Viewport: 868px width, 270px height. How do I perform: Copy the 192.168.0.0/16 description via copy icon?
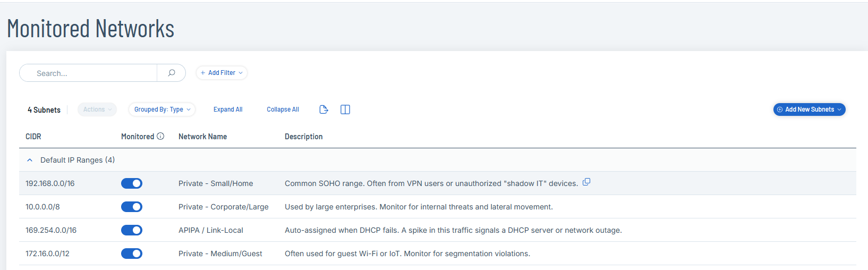[586, 182]
